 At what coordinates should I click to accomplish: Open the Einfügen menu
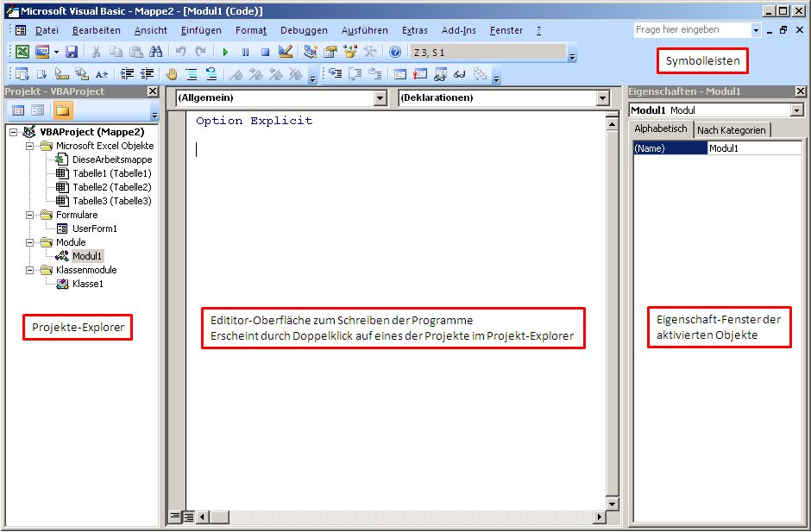(201, 30)
